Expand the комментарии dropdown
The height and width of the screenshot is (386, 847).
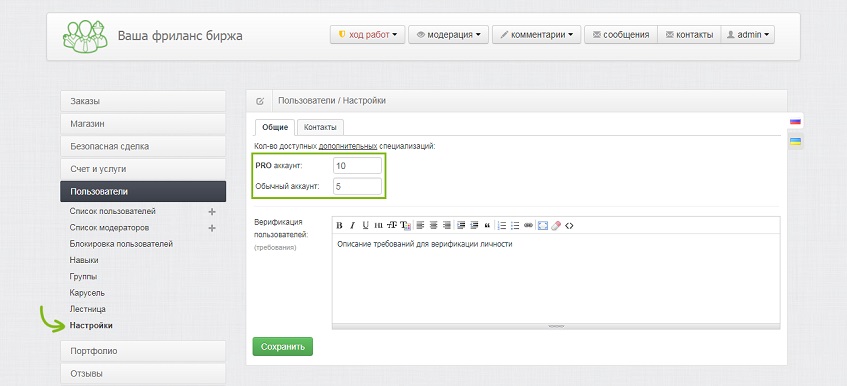point(536,35)
